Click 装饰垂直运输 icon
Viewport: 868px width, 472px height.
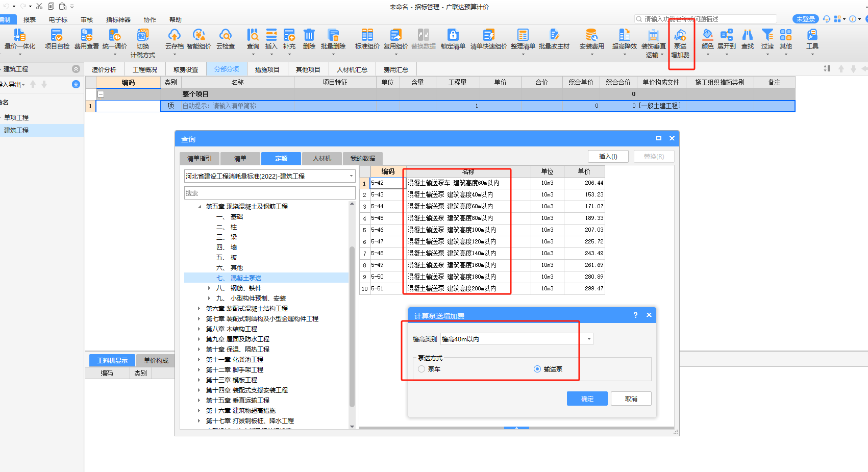click(654, 43)
